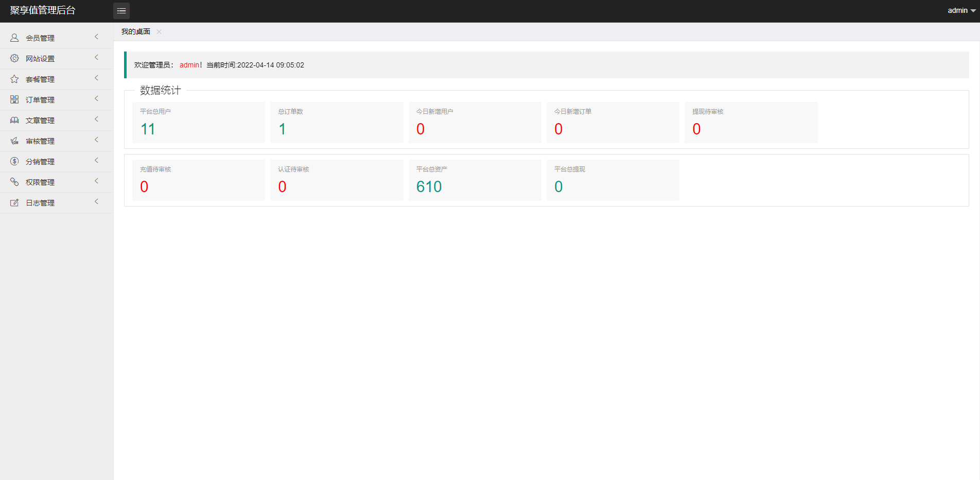This screenshot has width=980, height=480.
Task: Expand the 会员管理 chevron arrow
Action: pyautogui.click(x=96, y=37)
